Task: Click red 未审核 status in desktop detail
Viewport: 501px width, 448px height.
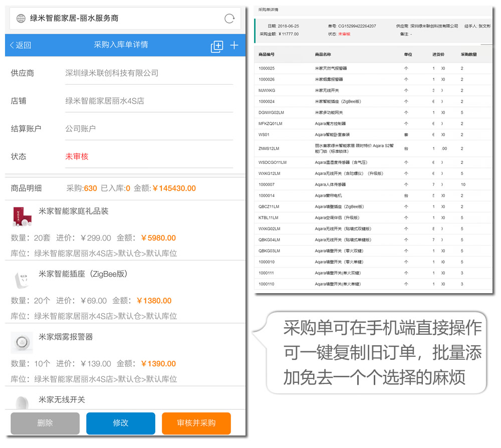Action: click(344, 34)
